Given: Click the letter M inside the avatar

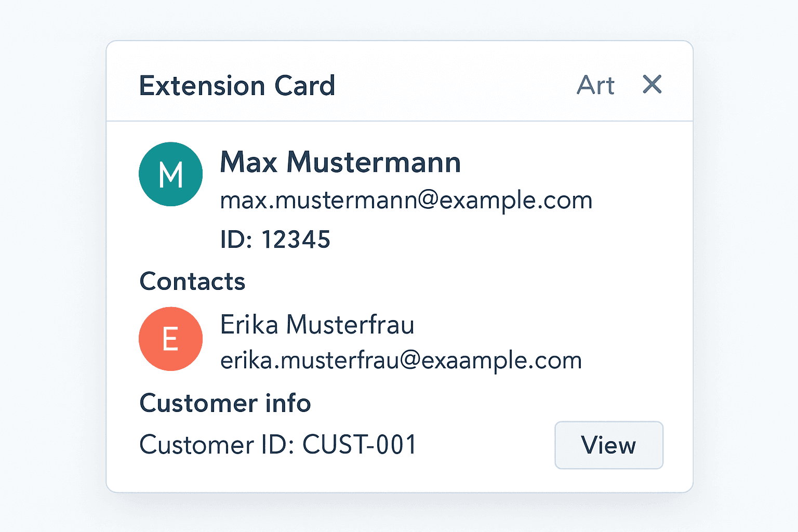Looking at the screenshot, I should [171, 175].
